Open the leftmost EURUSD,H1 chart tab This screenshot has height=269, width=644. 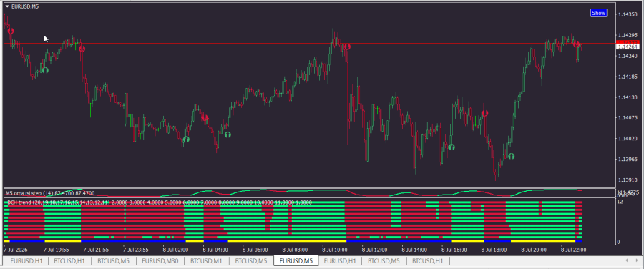(26, 261)
